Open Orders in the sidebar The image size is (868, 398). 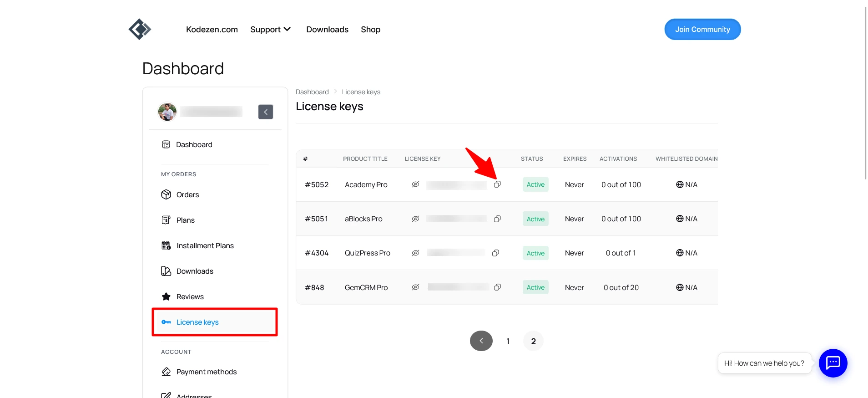180,194
